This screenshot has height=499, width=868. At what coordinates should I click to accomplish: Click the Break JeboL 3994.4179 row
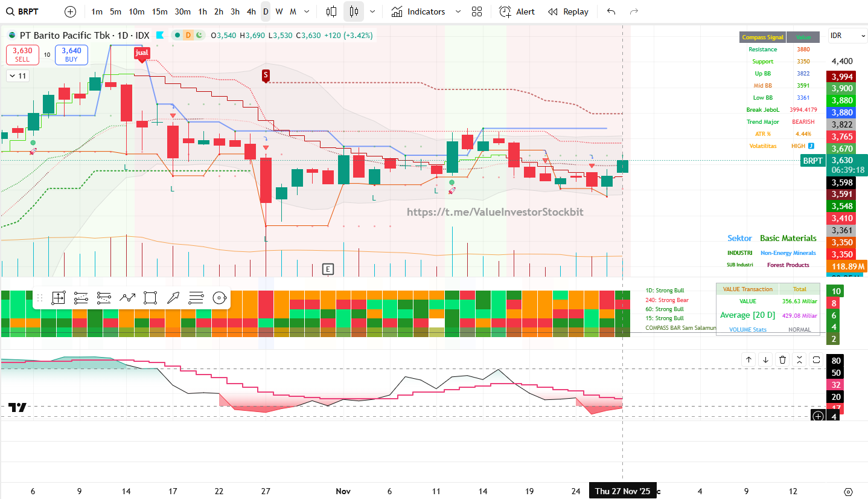click(779, 110)
